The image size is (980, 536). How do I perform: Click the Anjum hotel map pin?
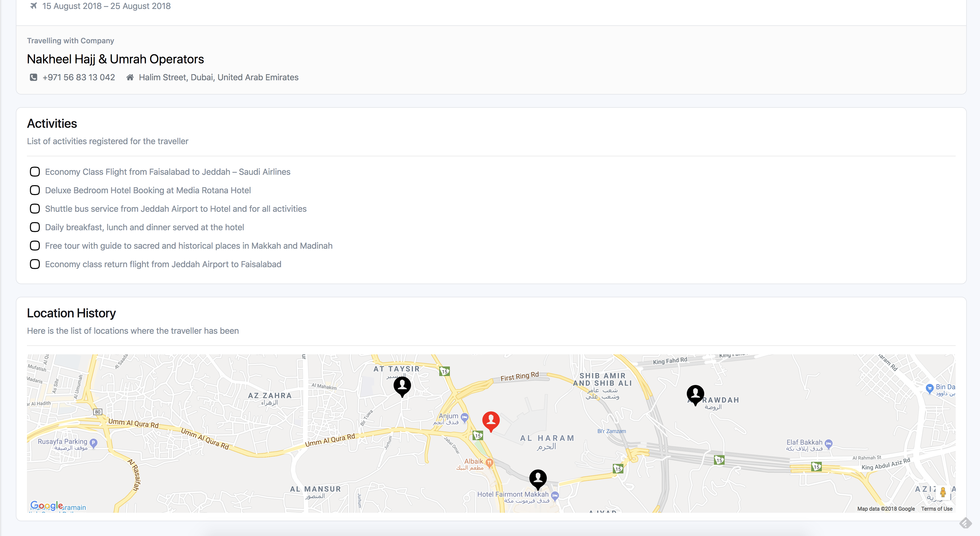click(x=465, y=417)
